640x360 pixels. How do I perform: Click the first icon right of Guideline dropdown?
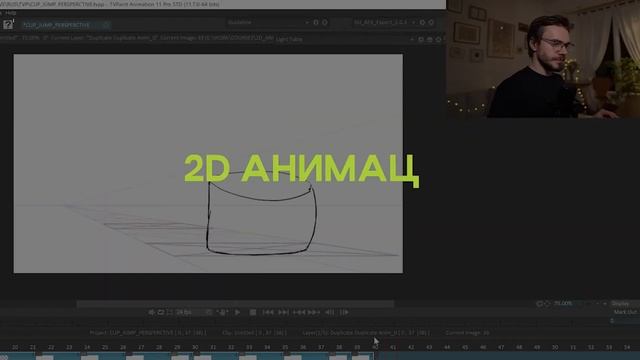[x=316, y=22]
